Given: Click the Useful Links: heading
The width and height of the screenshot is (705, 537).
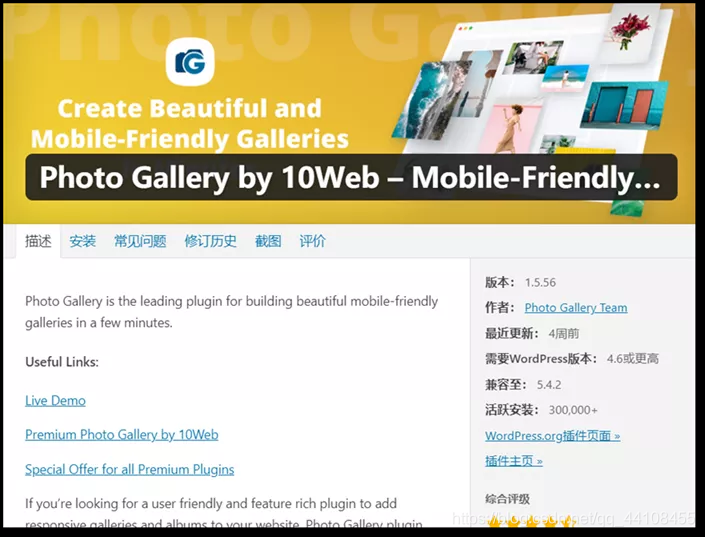Looking at the screenshot, I should tap(62, 362).
